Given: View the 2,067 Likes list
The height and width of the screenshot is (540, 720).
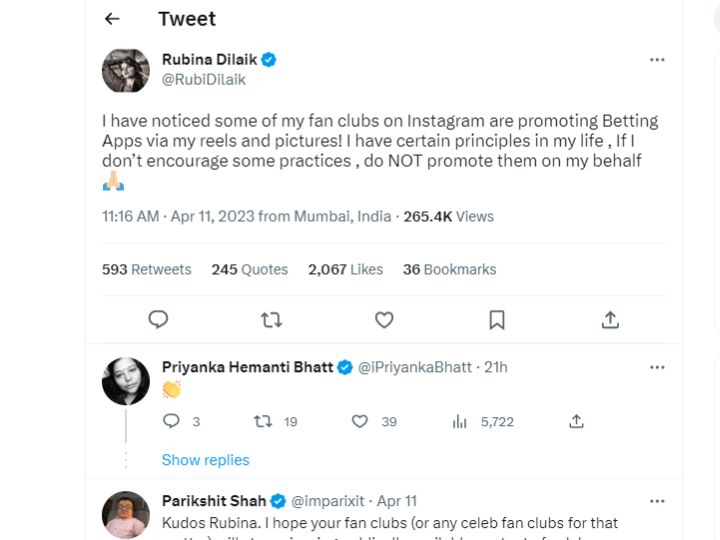Looking at the screenshot, I should [345, 269].
